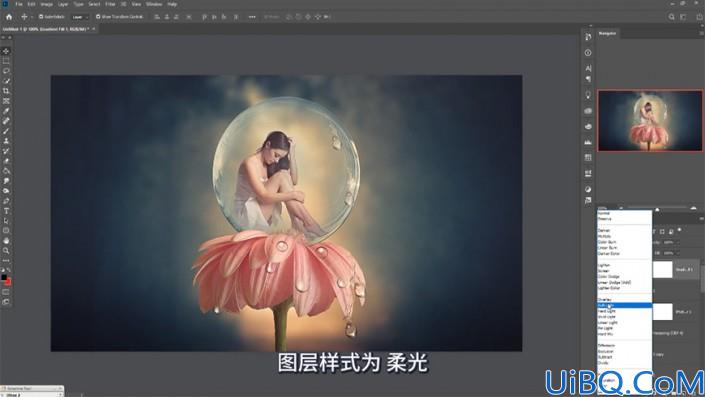This screenshot has width=705, height=397.
Task: Click the search icon at top right
Action: click(671, 17)
